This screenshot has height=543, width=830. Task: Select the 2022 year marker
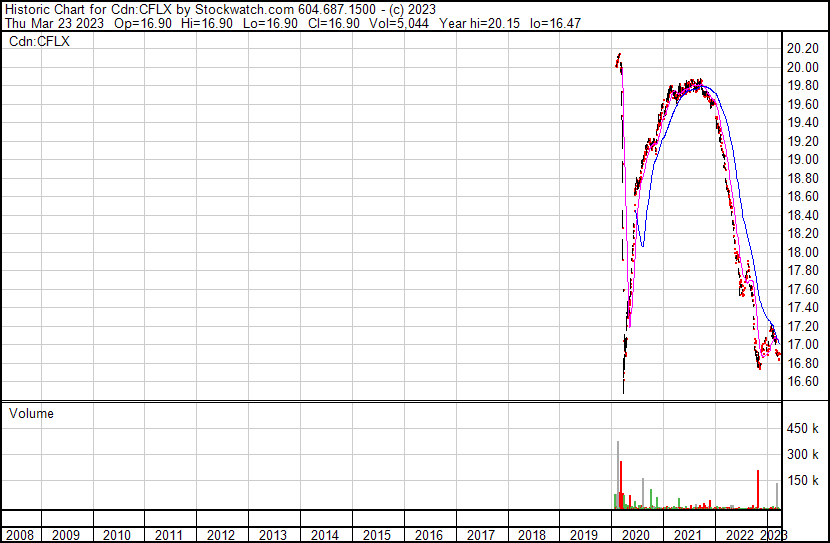[x=741, y=535]
